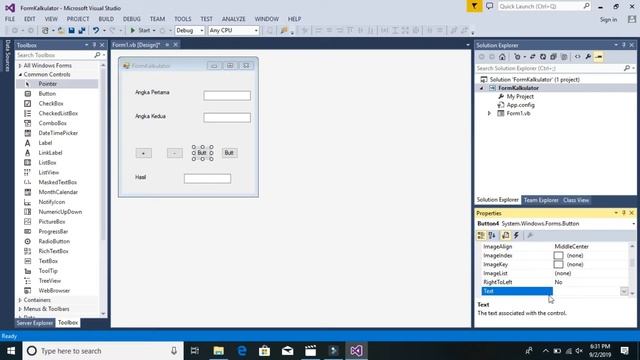Open the TOOLS menu
This screenshot has width=640, height=360.
[182, 19]
